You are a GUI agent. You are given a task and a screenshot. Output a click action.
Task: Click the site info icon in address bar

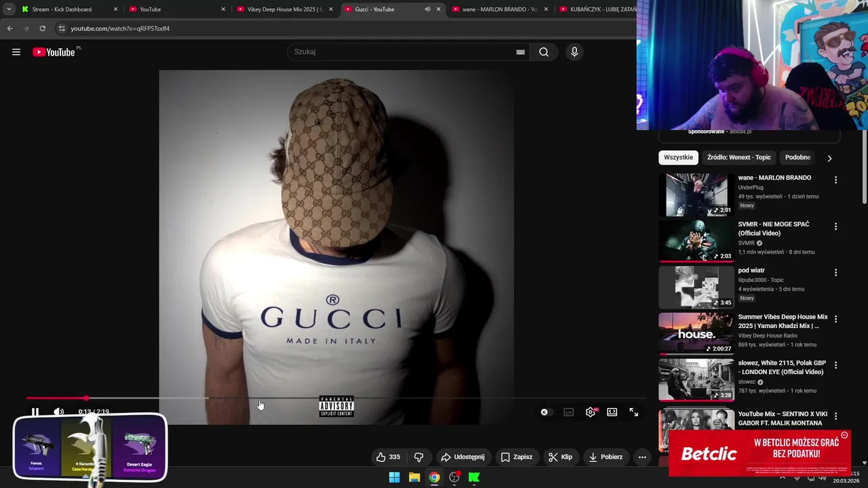(62, 28)
